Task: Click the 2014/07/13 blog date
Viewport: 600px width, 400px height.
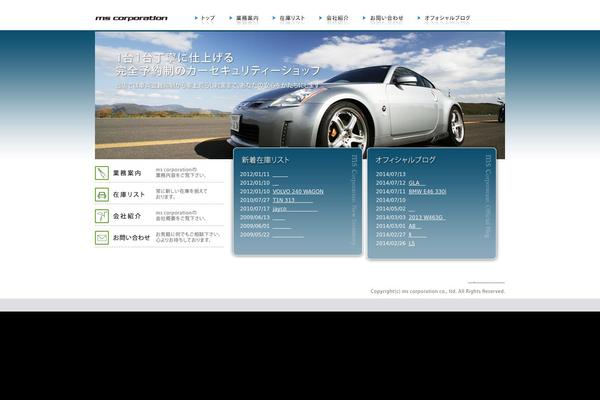Action: pyautogui.click(x=391, y=174)
